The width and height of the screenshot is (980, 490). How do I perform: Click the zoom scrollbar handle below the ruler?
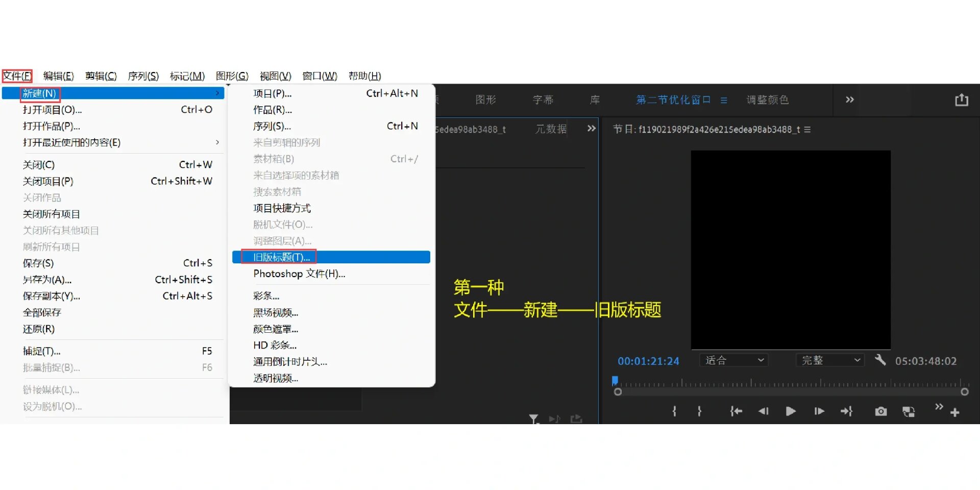791,391
